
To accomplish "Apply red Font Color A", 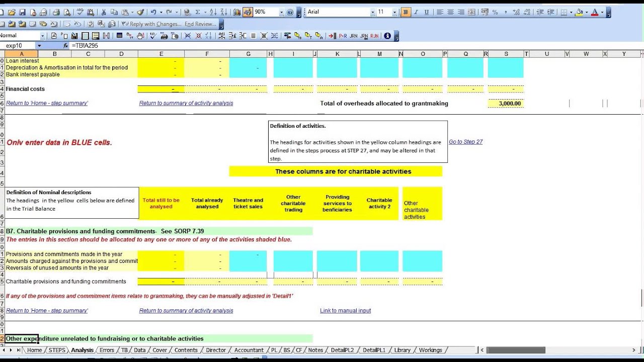I will point(595,12).
